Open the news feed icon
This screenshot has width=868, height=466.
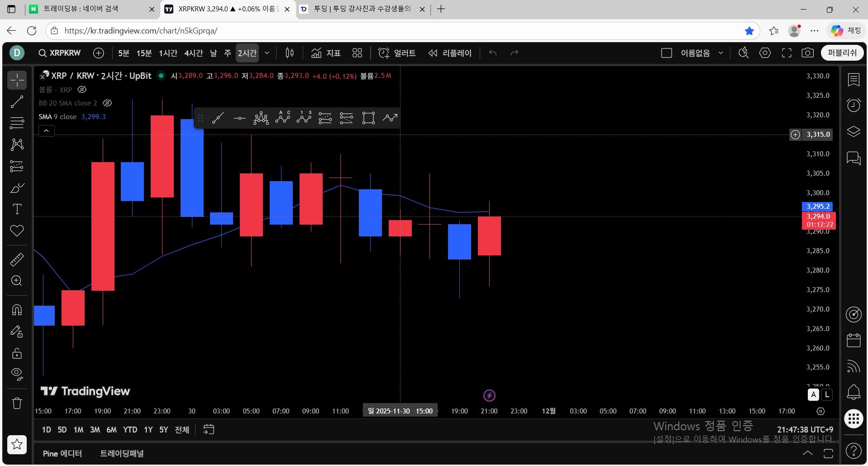pyautogui.click(x=854, y=366)
